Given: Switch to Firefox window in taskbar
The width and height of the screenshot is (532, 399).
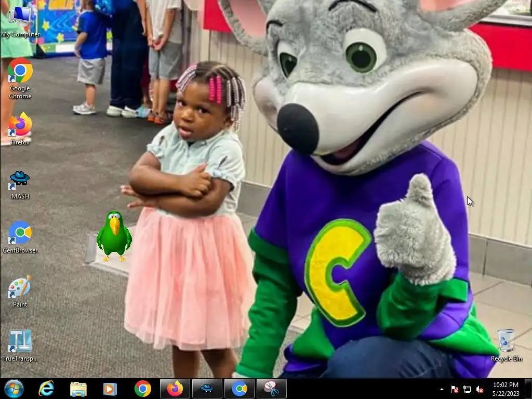Looking at the screenshot, I should [175, 389].
